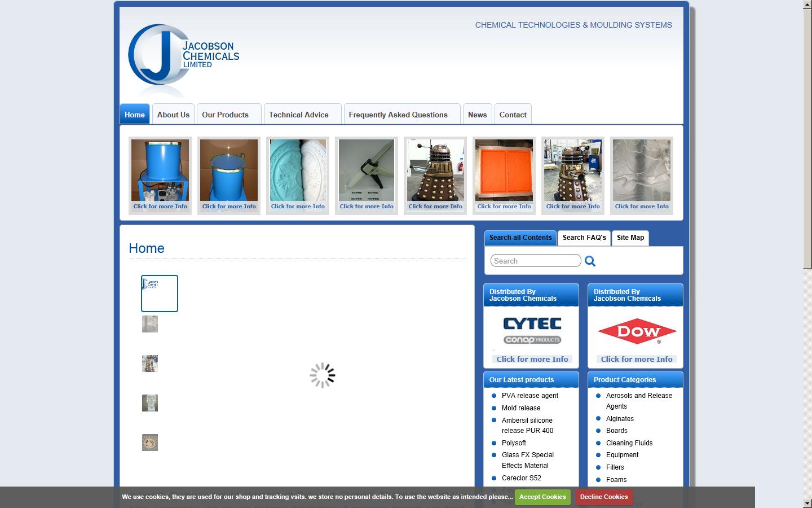Open the Glass FX Special Effects Material link
The height and width of the screenshot is (508, 812).
click(527, 460)
